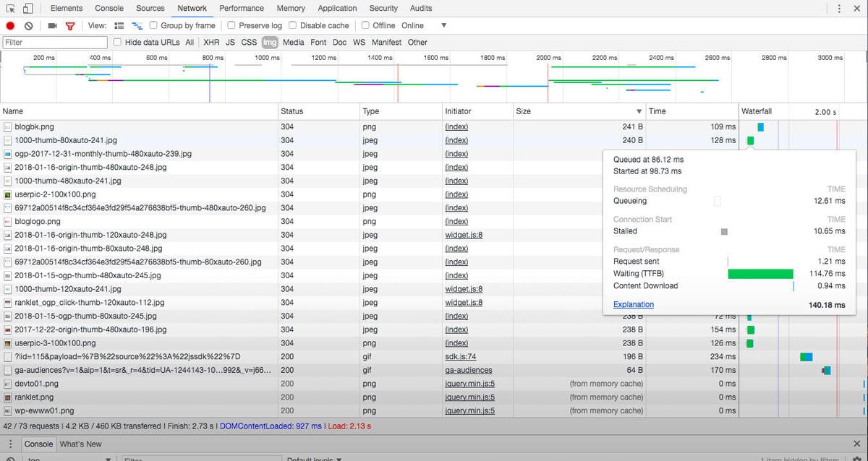Open the network throttling dropdown

(x=443, y=25)
